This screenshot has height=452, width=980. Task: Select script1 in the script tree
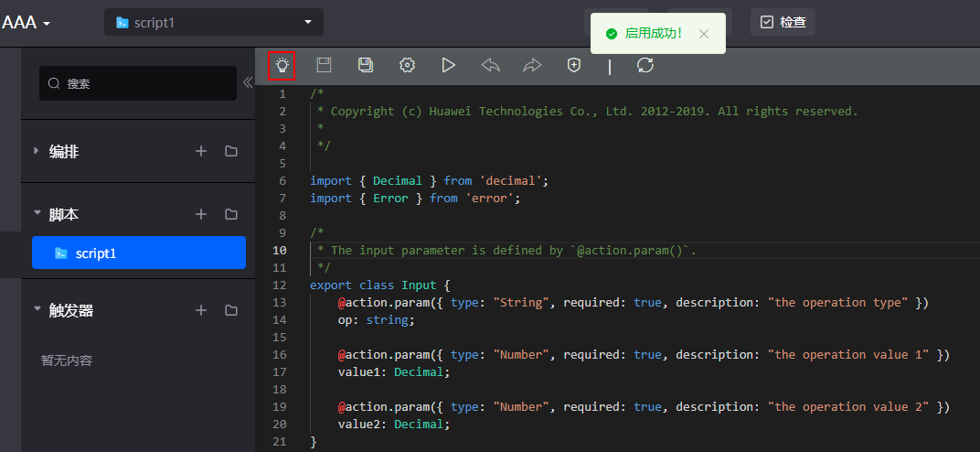tap(139, 253)
